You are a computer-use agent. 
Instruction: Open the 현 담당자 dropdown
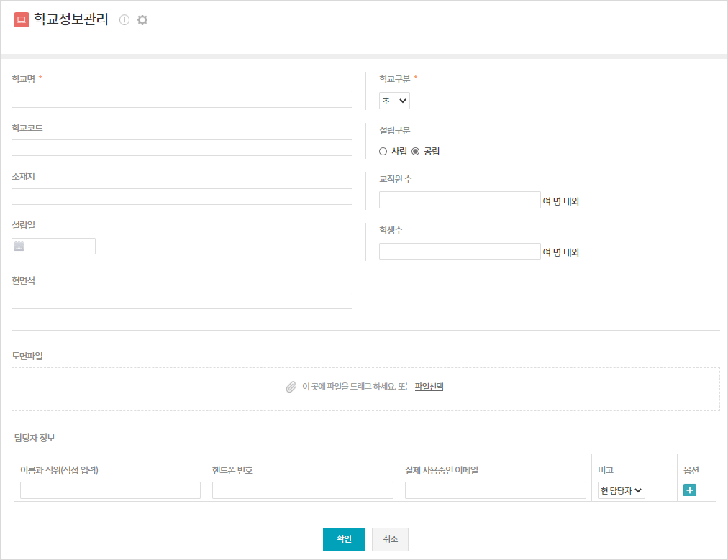coord(621,490)
